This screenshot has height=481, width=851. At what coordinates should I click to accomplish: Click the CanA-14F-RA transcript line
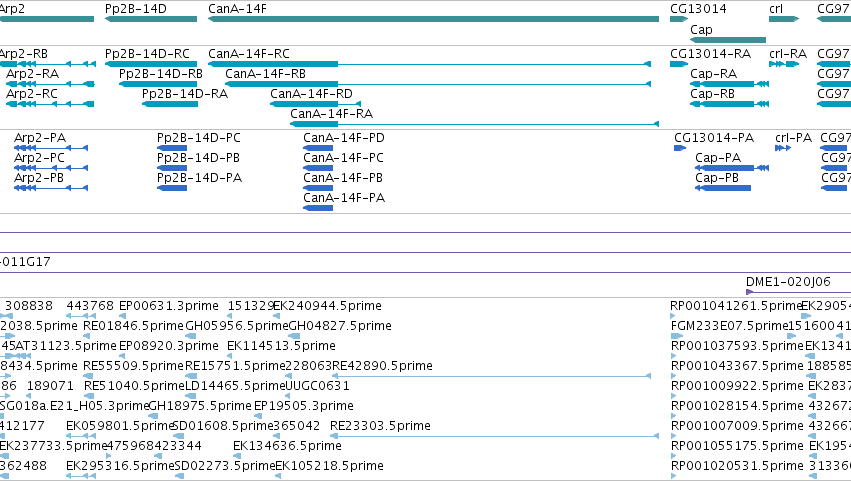pos(474,124)
